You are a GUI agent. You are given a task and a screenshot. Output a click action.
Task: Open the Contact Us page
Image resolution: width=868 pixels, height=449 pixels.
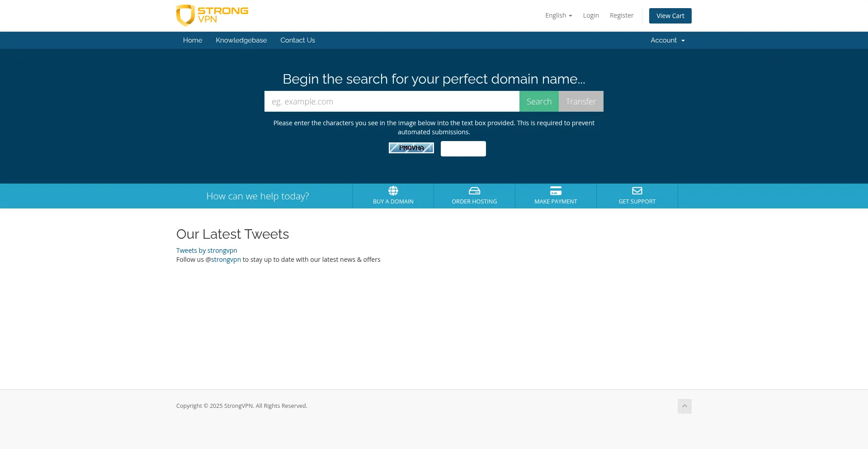pos(297,40)
